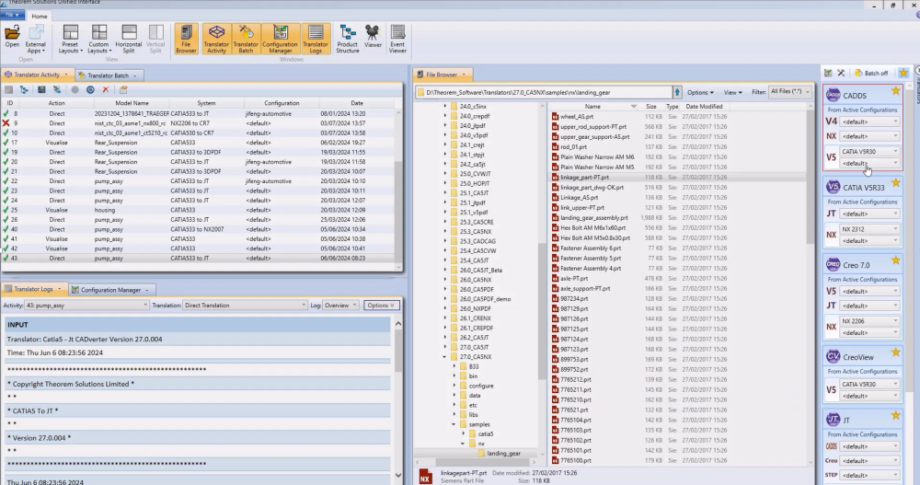Click the JT translator logo
This screenshot has width=920, height=485.
(x=833, y=420)
